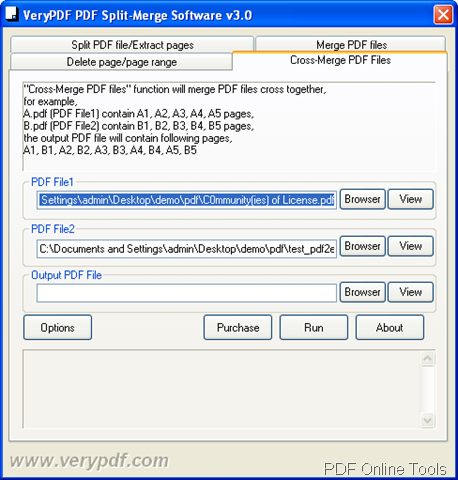The width and height of the screenshot is (458, 480).
Task: Click the VeryPDF app icon in title bar
Action: click(x=12, y=14)
